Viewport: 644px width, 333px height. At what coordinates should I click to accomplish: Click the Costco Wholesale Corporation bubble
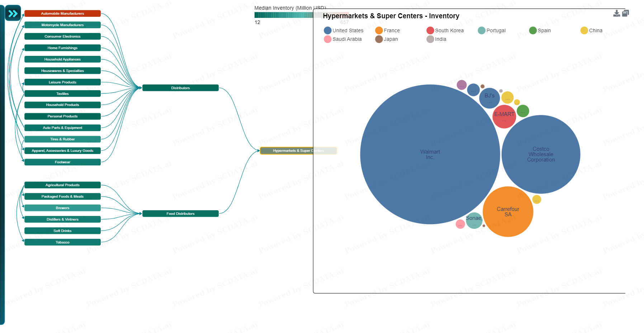click(x=541, y=154)
